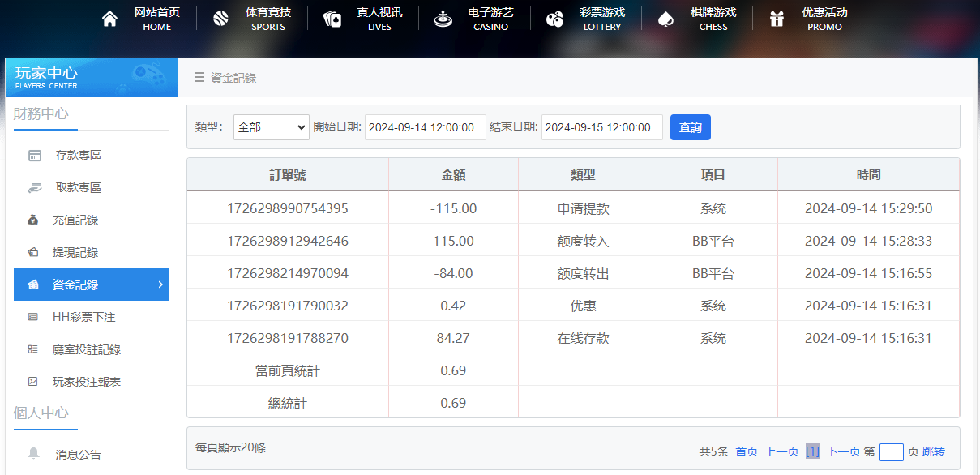Open the LOTTERY 彩票游戏 icon

click(554, 17)
